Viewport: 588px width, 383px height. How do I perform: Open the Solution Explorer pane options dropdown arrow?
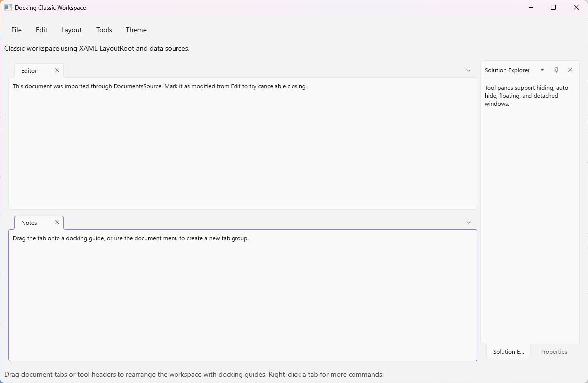tap(542, 70)
